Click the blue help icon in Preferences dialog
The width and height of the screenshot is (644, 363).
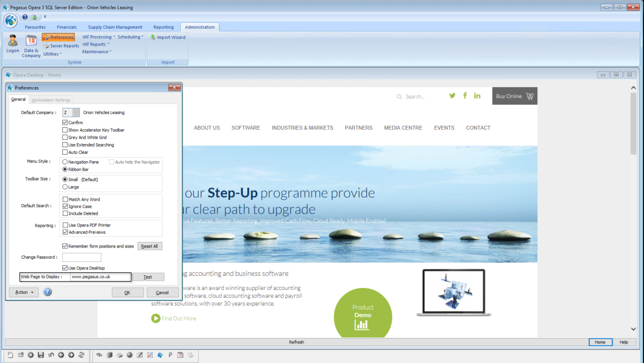[47, 292]
